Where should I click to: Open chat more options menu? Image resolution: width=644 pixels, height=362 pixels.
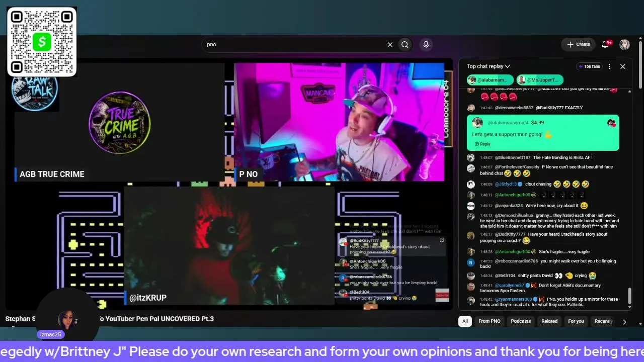(609, 66)
